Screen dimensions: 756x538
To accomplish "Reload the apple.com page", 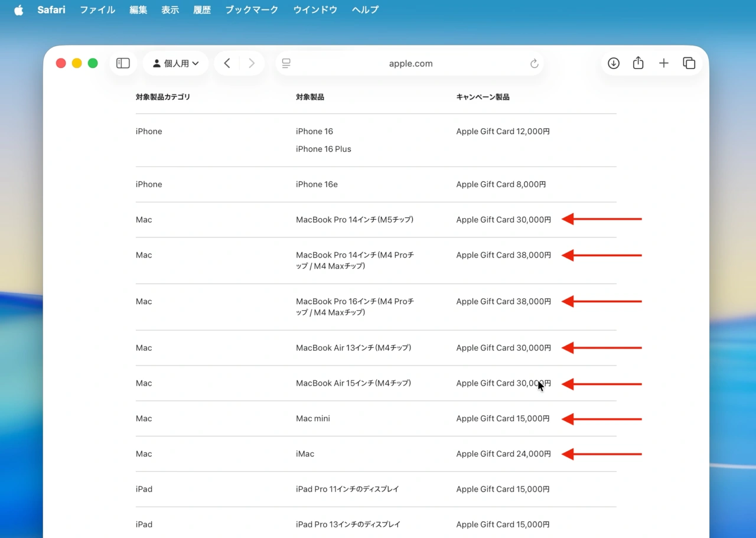I will coord(534,64).
